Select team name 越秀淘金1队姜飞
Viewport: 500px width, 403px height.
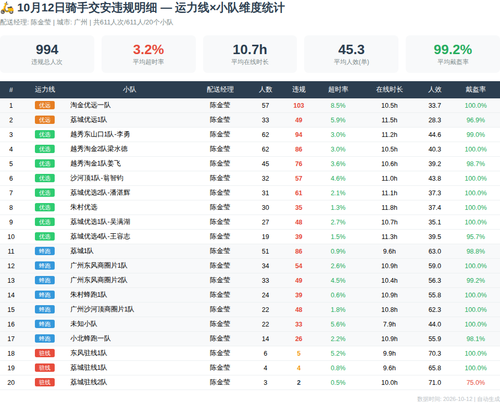[95, 164]
